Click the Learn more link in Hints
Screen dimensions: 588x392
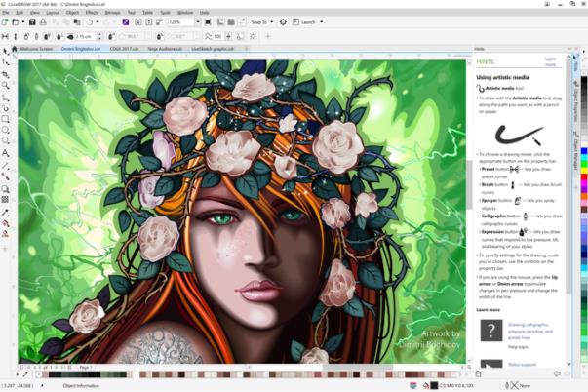550,62
